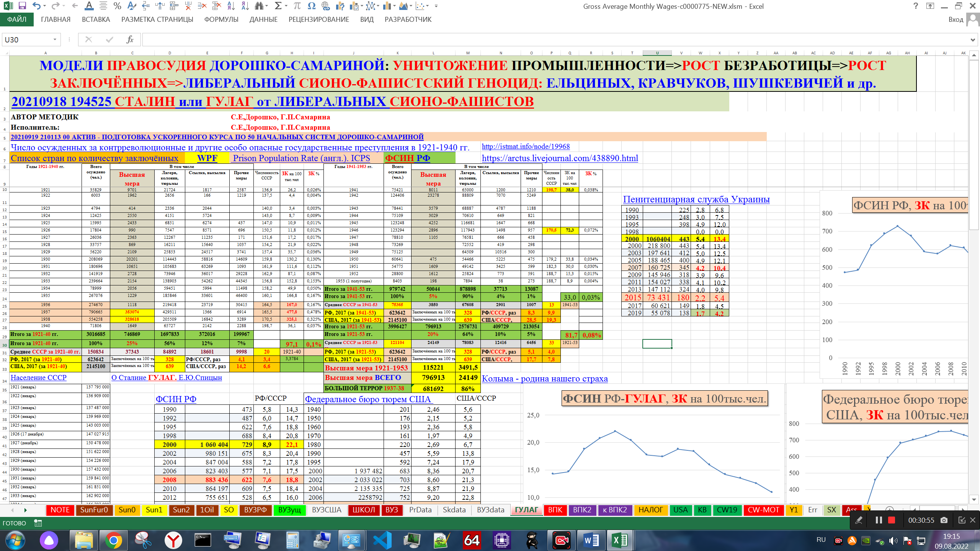Open the Undo history dropdown arrow
980x551 pixels.
click(45, 6)
